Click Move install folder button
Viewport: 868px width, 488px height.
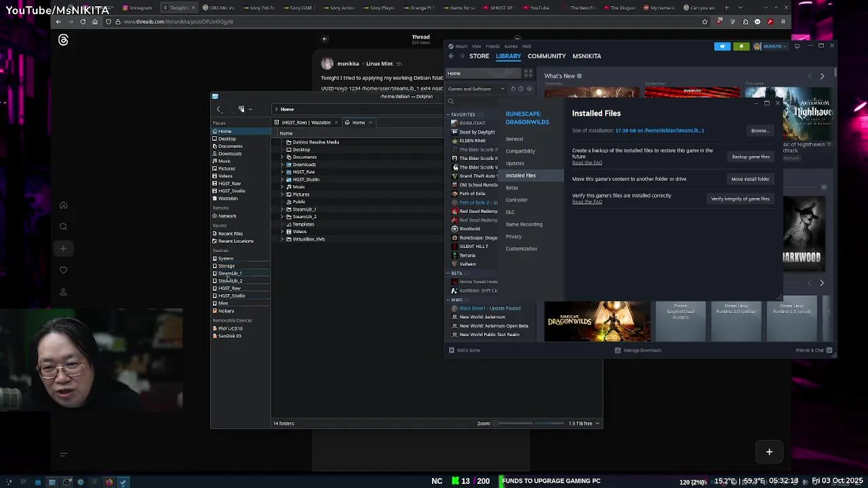750,179
